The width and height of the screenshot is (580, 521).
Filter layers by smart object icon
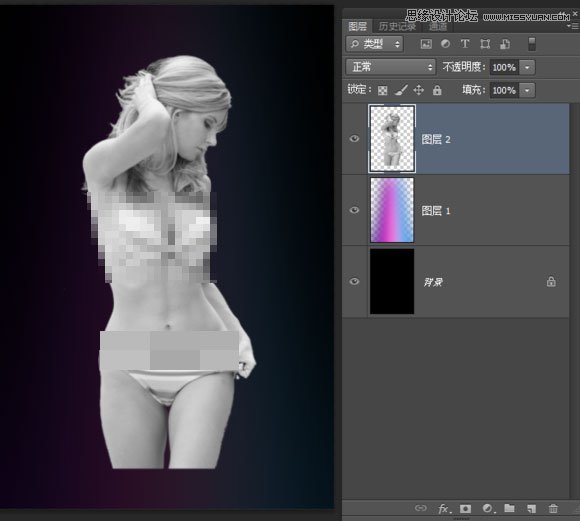(x=505, y=44)
